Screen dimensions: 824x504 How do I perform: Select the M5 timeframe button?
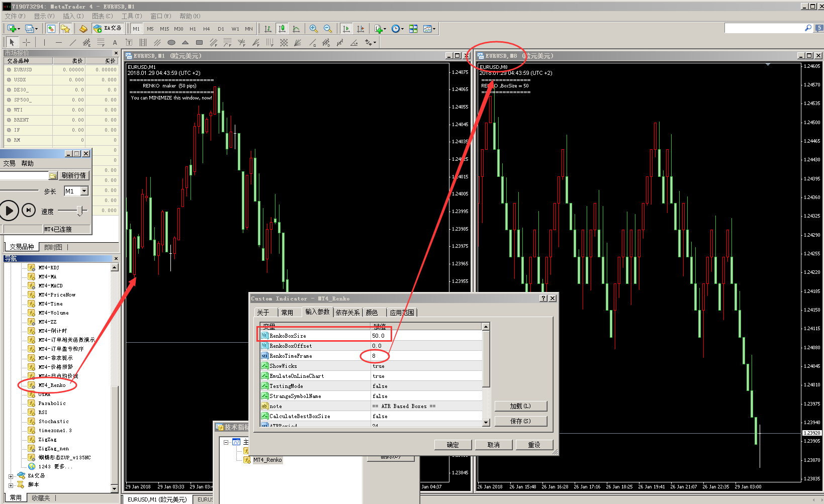pos(150,29)
